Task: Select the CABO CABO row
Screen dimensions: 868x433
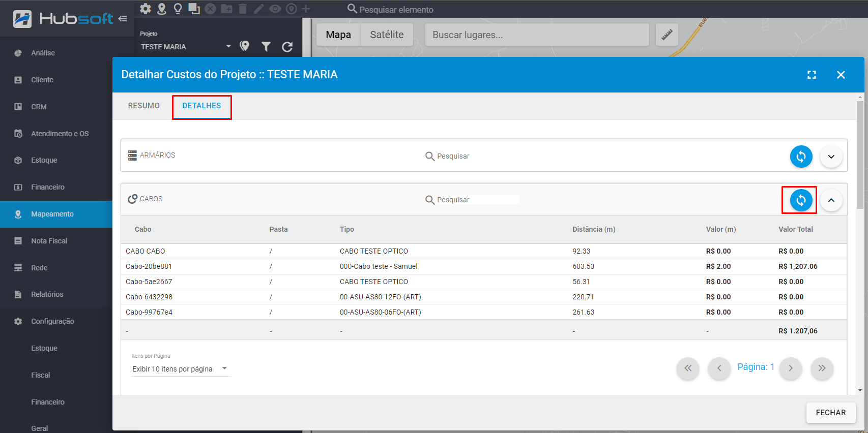Action: (x=484, y=251)
